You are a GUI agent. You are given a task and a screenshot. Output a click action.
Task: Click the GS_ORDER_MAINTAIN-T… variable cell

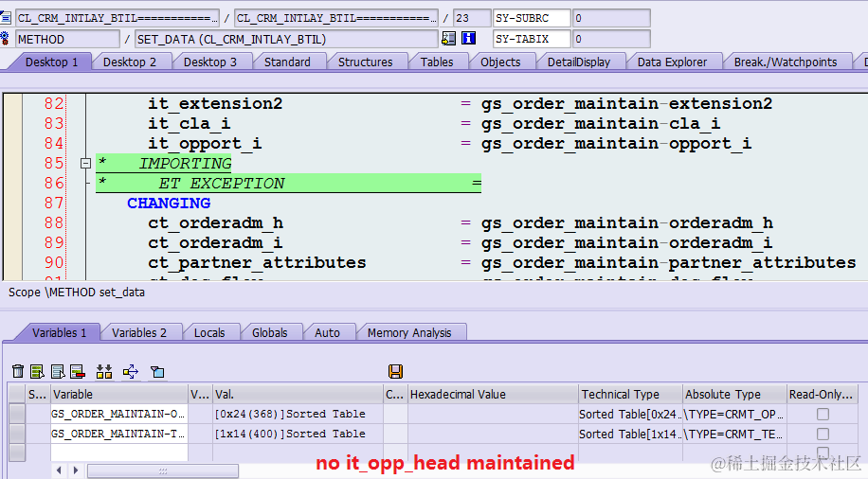pos(119,434)
